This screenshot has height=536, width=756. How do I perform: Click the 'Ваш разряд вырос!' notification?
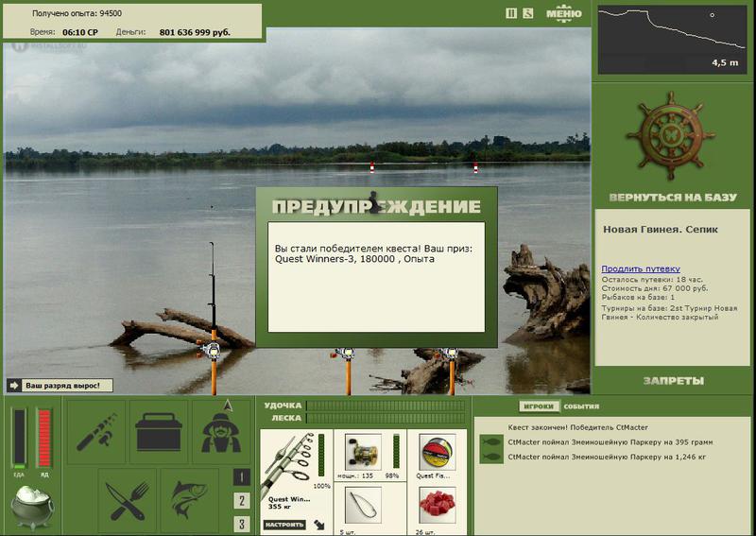[x=60, y=386]
